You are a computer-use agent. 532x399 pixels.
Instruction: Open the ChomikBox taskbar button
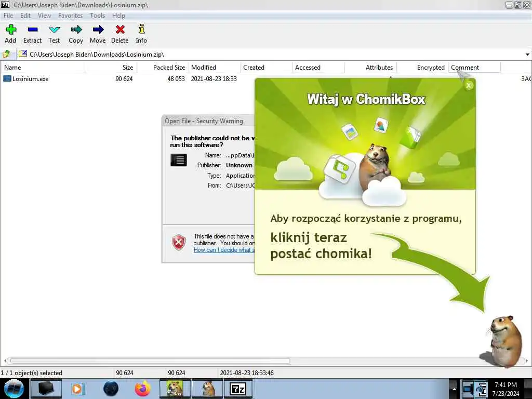[x=175, y=389]
